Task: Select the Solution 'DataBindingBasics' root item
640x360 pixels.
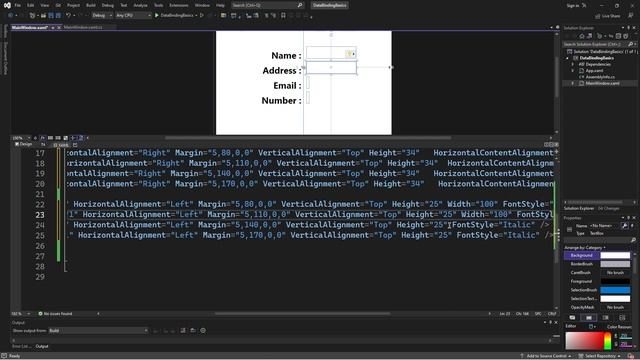Action: [x=602, y=51]
